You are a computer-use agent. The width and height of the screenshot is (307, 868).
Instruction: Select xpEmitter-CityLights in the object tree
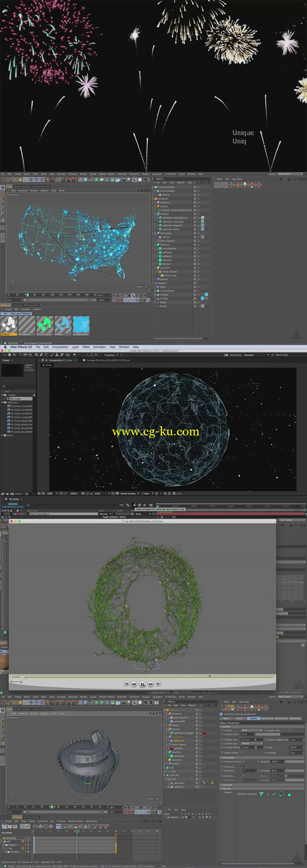click(x=173, y=222)
